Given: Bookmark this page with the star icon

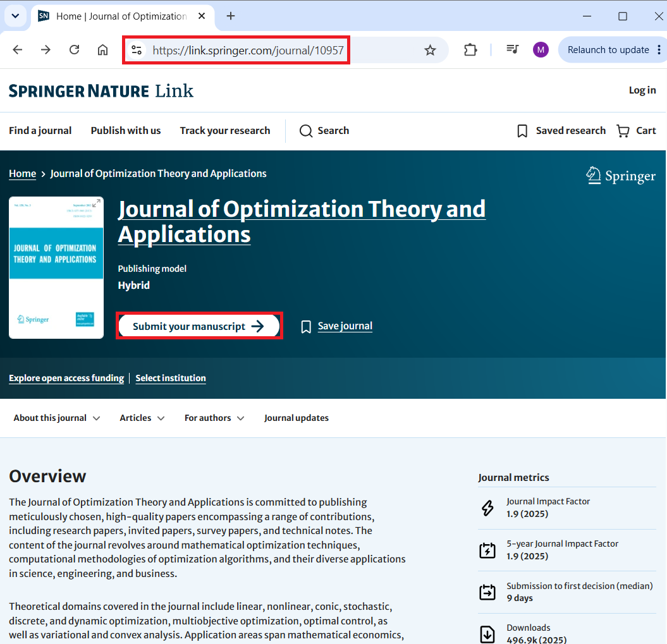Looking at the screenshot, I should tap(430, 50).
